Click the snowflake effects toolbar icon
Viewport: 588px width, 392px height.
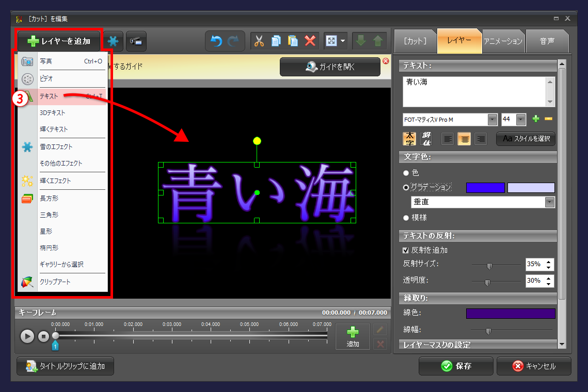tap(113, 41)
